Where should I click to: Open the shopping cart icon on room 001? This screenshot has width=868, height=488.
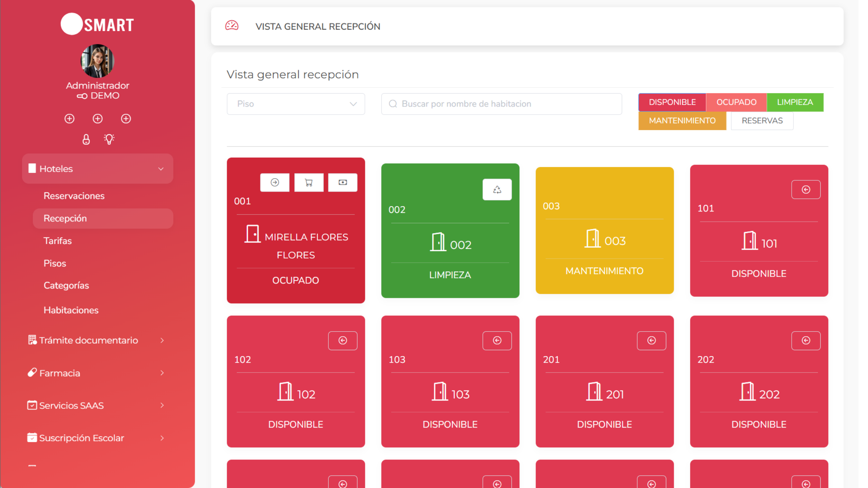pyautogui.click(x=309, y=182)
